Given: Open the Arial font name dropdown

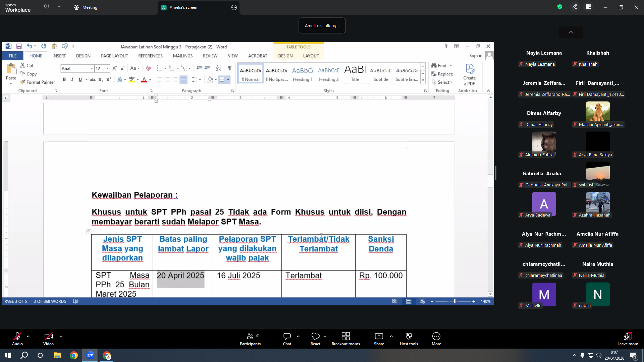Looking at the screenshot, I should click(x=92, y=68).
